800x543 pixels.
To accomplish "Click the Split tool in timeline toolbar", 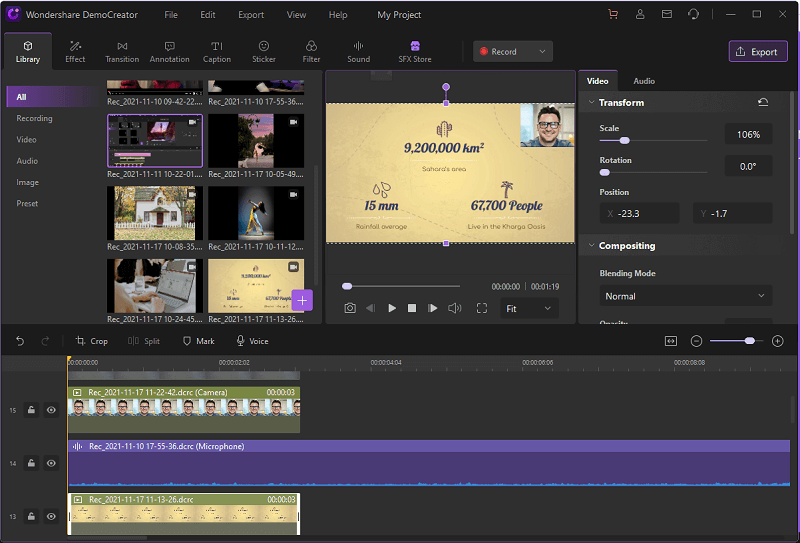I will coord(144,341).
